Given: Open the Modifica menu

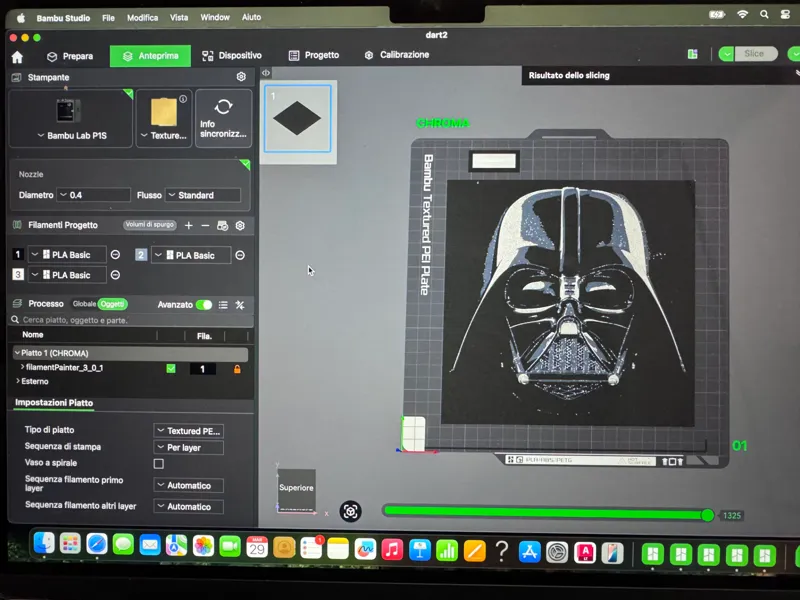Looking at the screenshot, I should point(142,17).
